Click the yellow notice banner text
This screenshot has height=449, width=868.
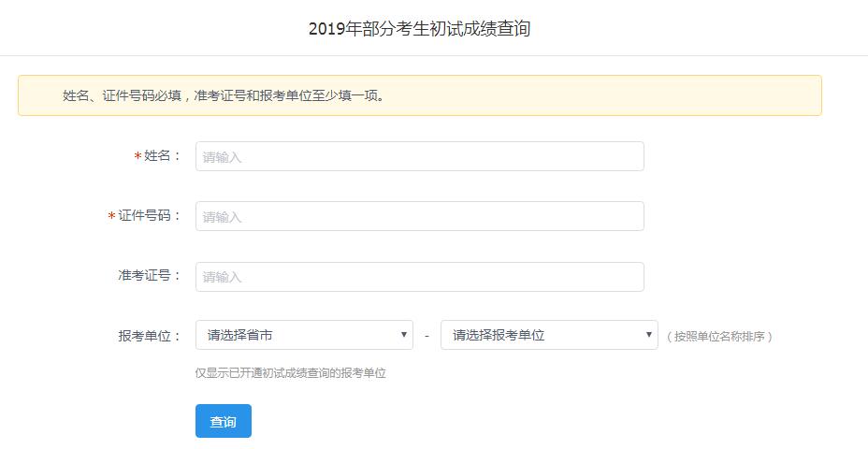(x=224, y=95)
